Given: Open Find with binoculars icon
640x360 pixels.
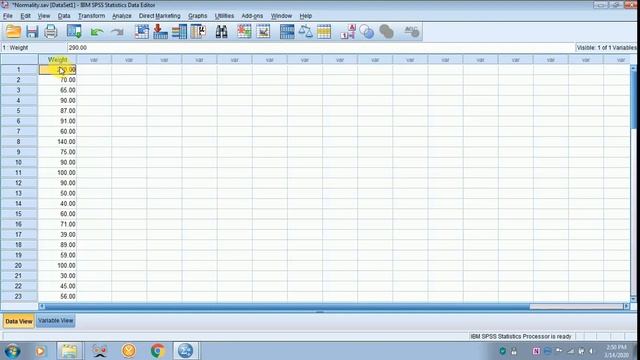Looking at the screenshot, I should (221, 32).
